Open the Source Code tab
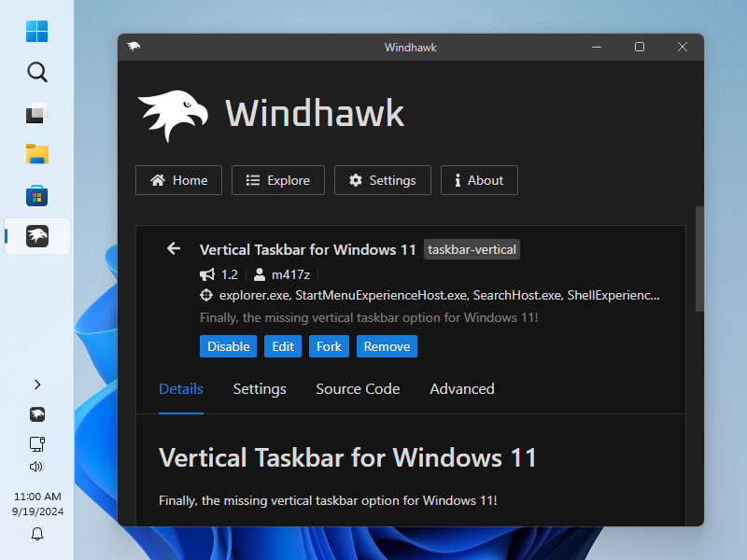The height and width of the screenshot is (560, 747). point(358,389)
